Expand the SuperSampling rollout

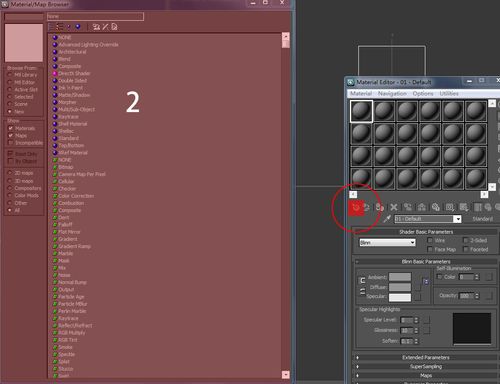click(x=426, y=366)
